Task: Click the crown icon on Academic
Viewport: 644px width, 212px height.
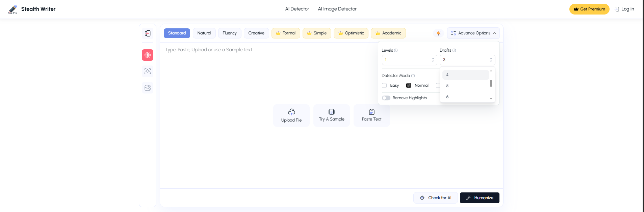Action: 378,33
